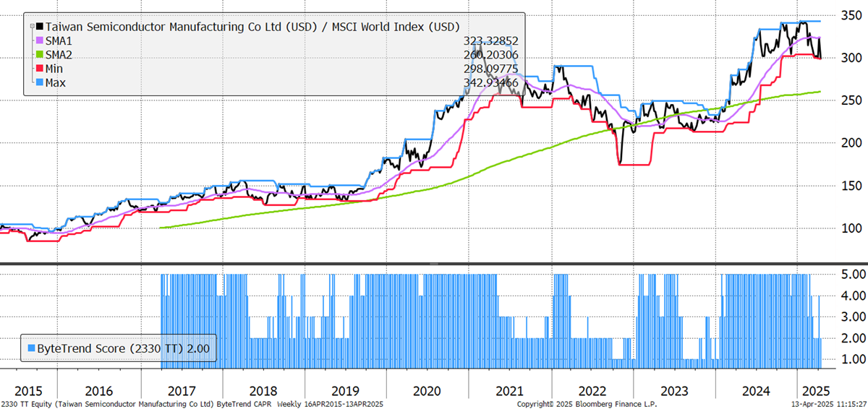Image resolution: width=868 pixels, height=409 pixels.
Task: Click the 2019 year label on time axis
Action: (x=344, y=391)
